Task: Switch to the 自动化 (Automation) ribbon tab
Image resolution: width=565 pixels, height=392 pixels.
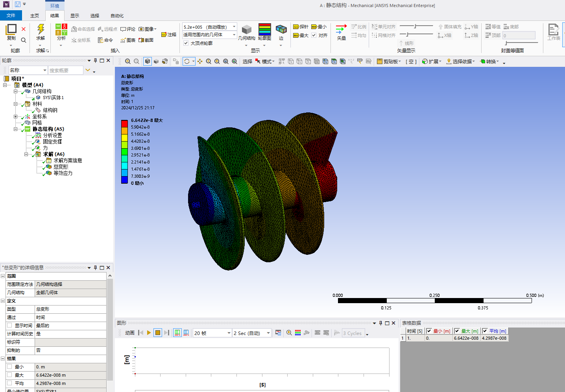Action: click(x=117, y=16)
